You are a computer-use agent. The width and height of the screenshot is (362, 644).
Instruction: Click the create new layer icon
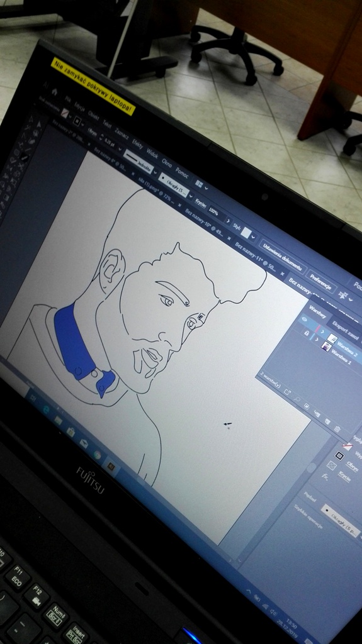tap(328, 421)
